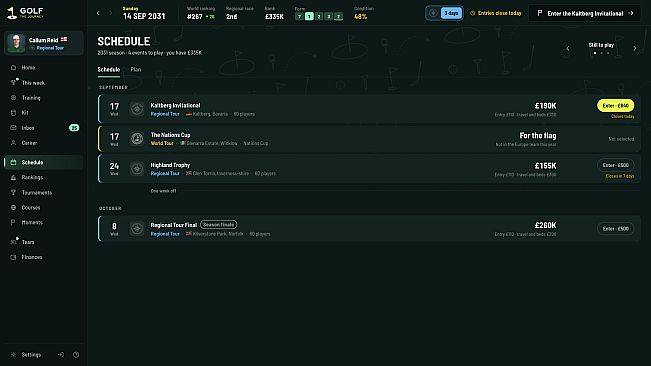Select the Schedule calendar icon
Screen dimensions: 651x366
click(x=13, y=162)
